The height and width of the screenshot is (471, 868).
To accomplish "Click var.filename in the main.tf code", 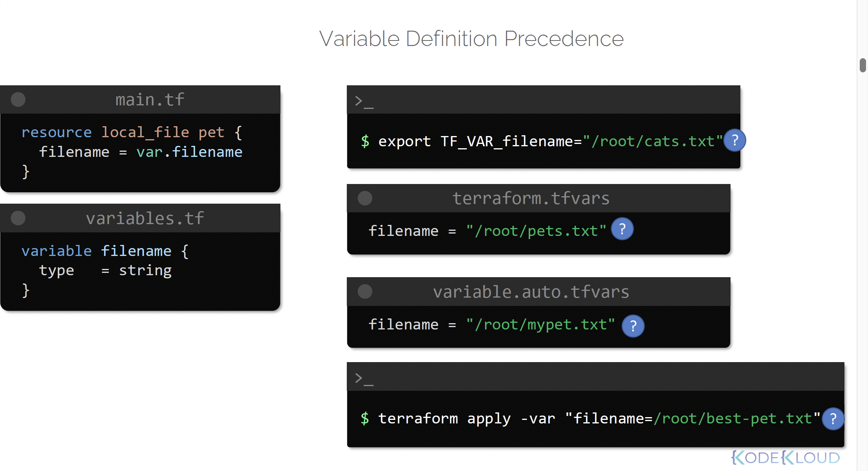I will (x=189, y=152).
